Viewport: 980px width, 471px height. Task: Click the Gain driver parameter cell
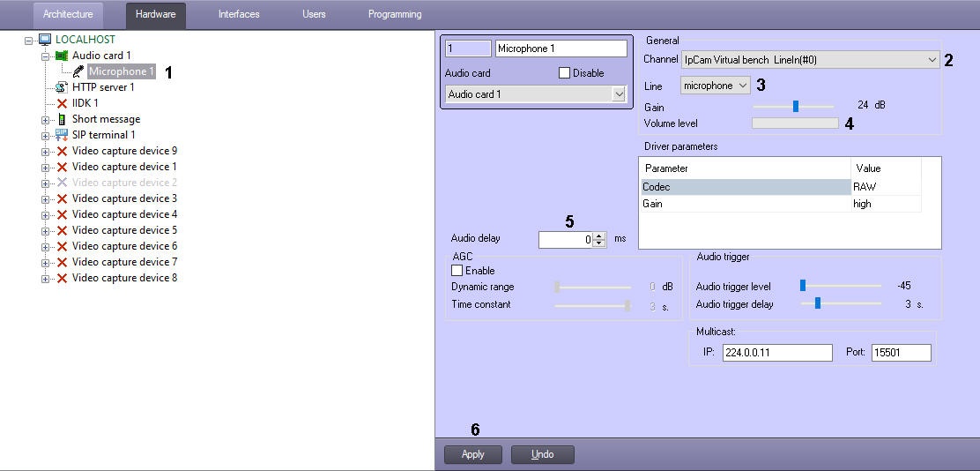tap(746, 204)
